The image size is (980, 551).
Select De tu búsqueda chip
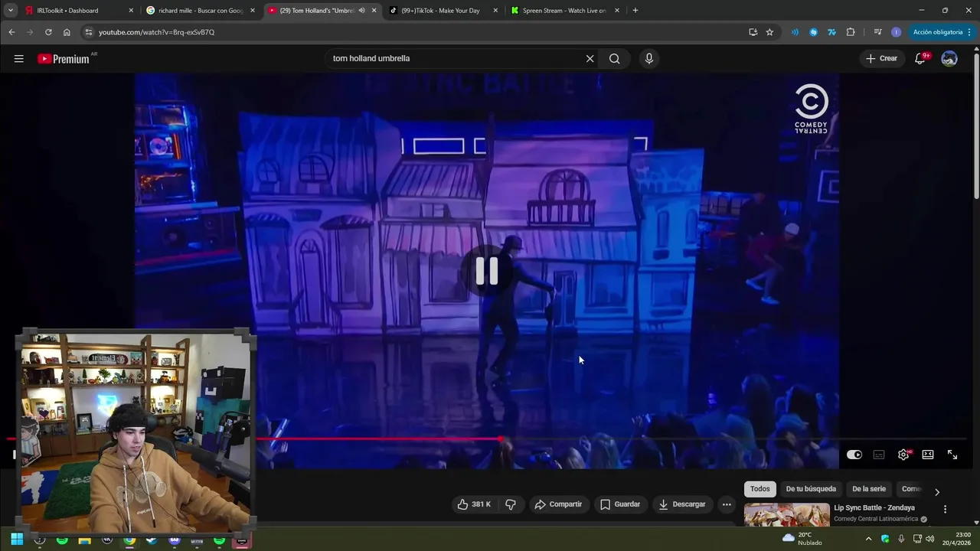(811, 489)
